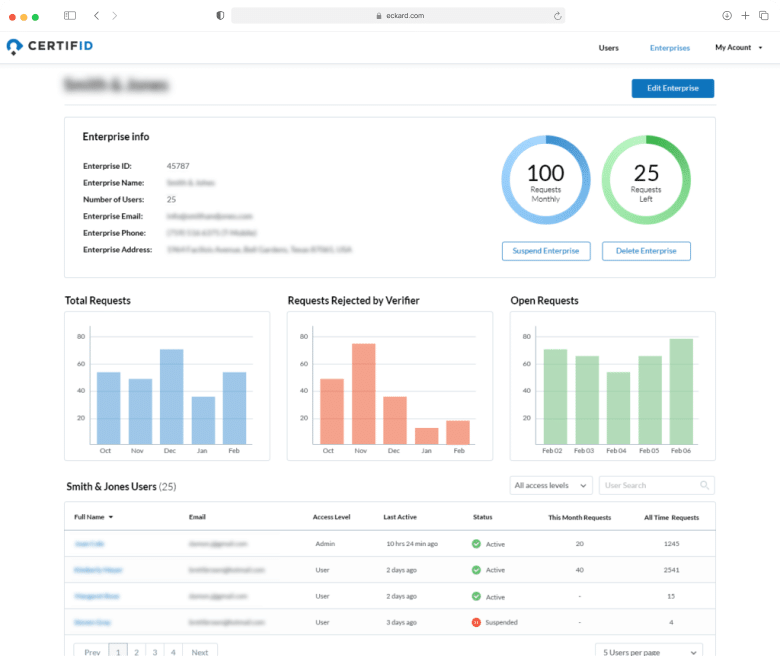Viewport: 780px width, 656px height.
Task: Click the Active status icon in the 15 all-time requests row
Action: 476,596
